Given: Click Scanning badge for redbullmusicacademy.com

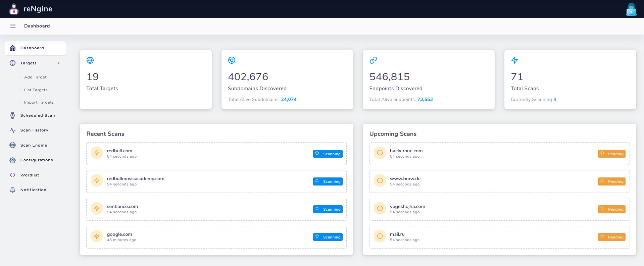Looking at the screenshot, I should (x=328, y=181).
